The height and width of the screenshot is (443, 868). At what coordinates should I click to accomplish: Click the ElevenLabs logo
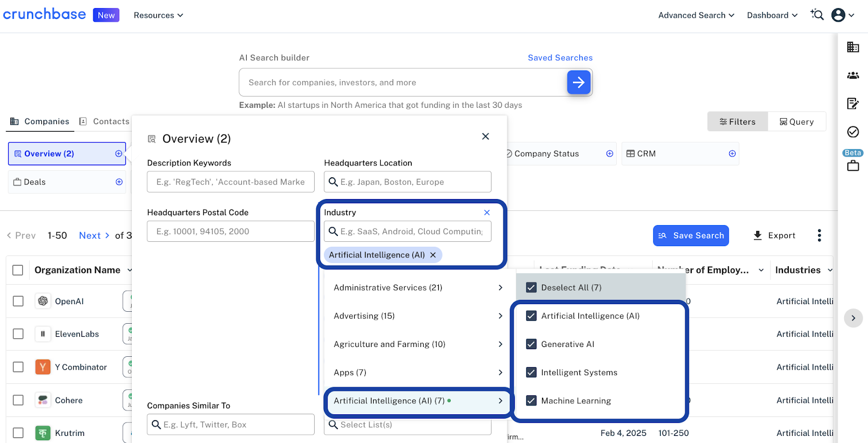[x=43, y=334]
